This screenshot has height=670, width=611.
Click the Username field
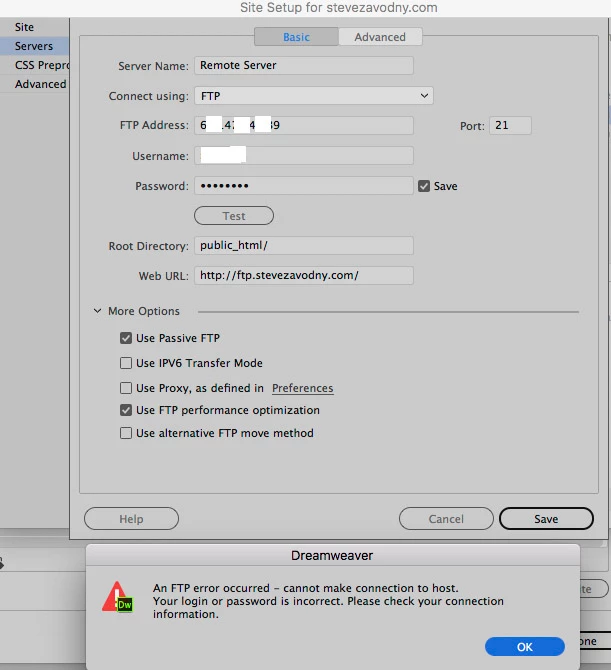click(x=304, y=156)
